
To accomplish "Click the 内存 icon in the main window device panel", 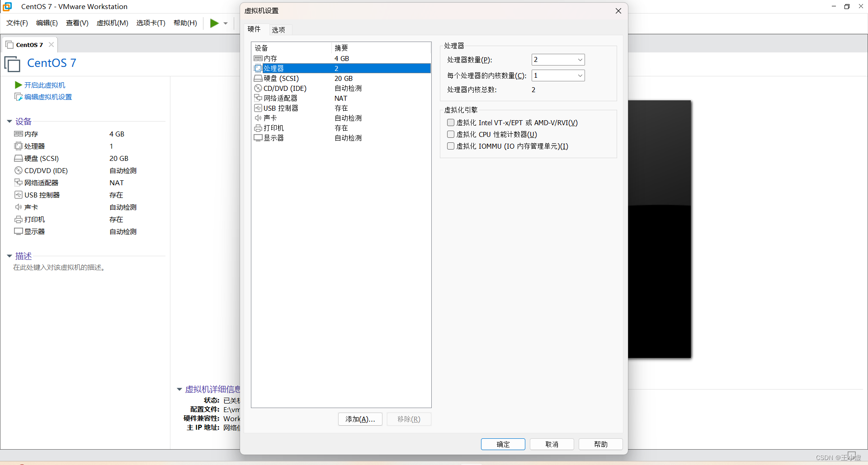I will 19,134.
